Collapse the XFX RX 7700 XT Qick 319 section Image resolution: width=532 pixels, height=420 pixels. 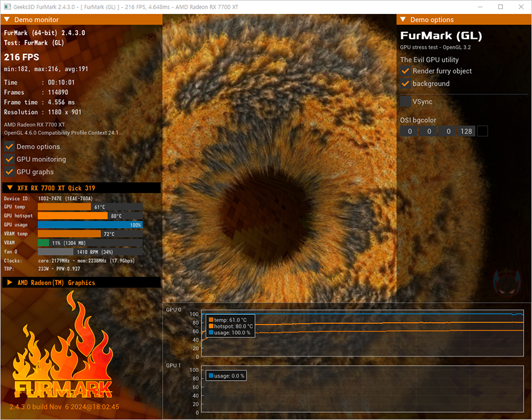click(x=10, y=188)
